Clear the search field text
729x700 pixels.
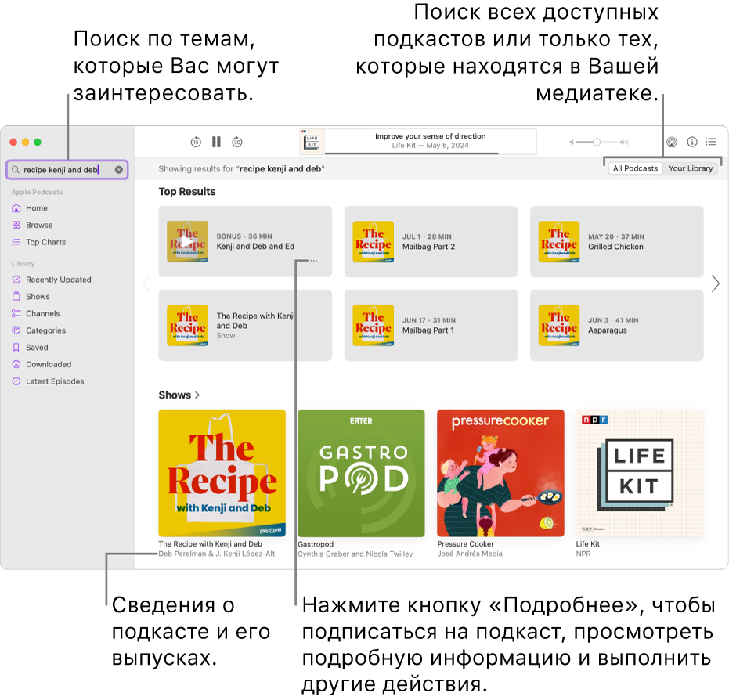click(119, 170)
